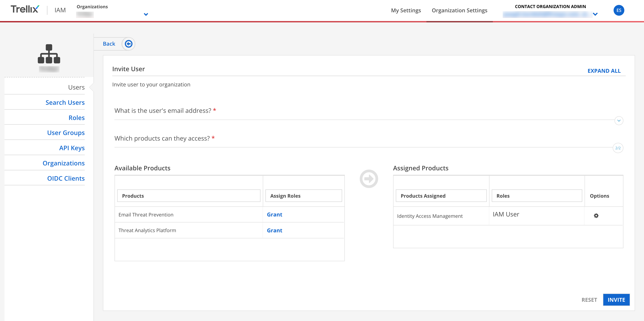Click the Invite User heading
The image size is (644, 321).
tap(129, 69)
